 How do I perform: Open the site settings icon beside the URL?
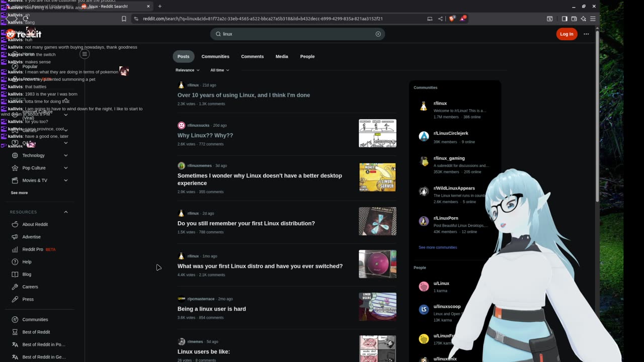[136, 19]
